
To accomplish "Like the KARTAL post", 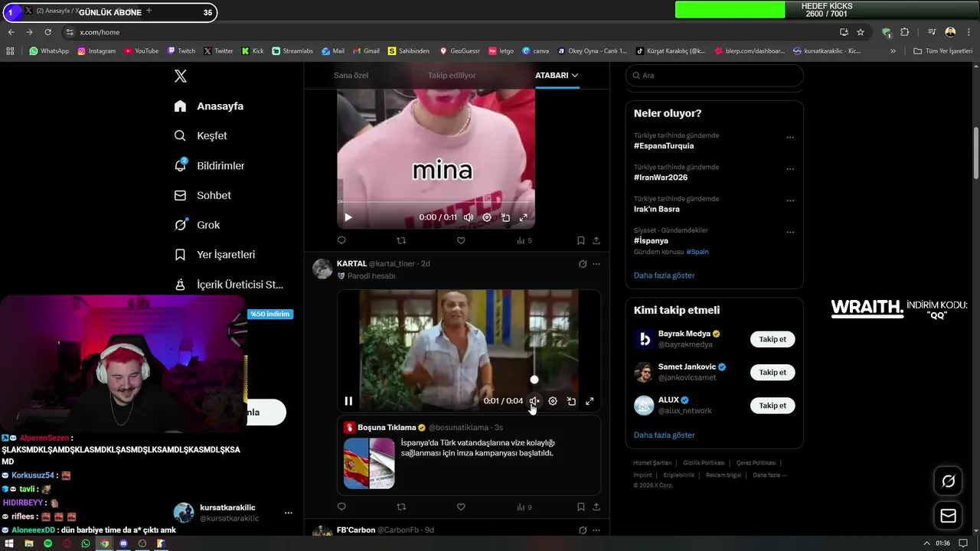I will 461,507.
